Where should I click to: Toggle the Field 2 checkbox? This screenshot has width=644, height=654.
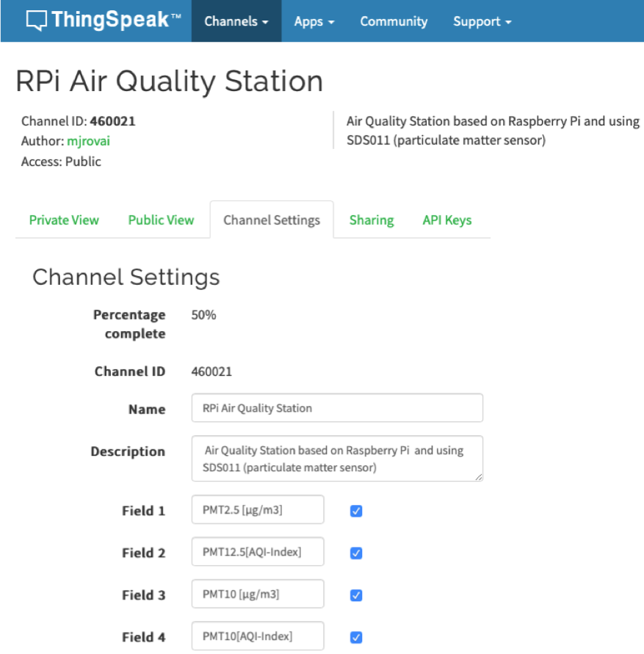tap(356, 553)
